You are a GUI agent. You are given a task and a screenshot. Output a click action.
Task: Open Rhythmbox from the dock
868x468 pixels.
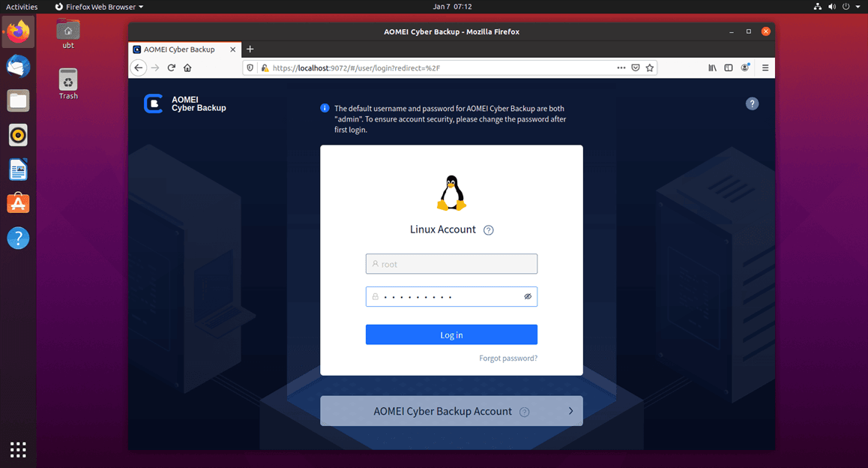(x=18, y=135)
